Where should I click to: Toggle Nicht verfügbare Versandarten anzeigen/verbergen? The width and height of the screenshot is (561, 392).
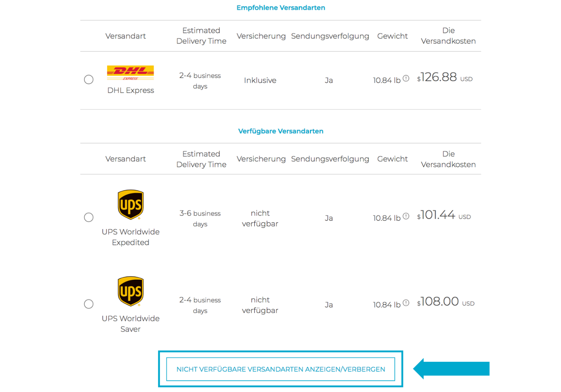tap(280, 369)
